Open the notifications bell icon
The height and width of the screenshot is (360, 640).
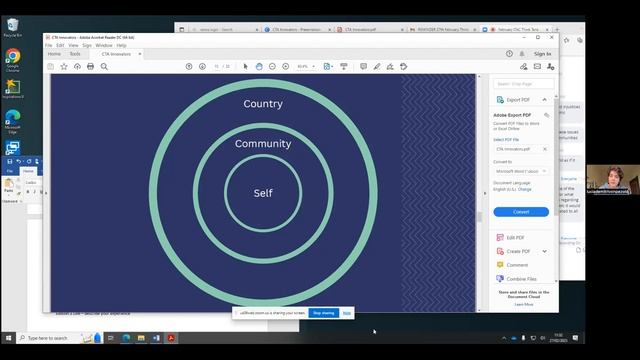[x=522, y=54]
